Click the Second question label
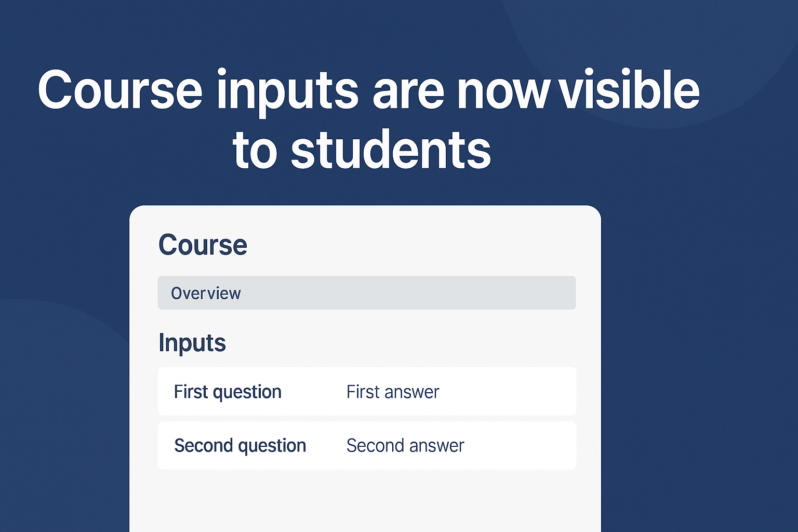Screen dimensions: 798x532 pos(240,446)
